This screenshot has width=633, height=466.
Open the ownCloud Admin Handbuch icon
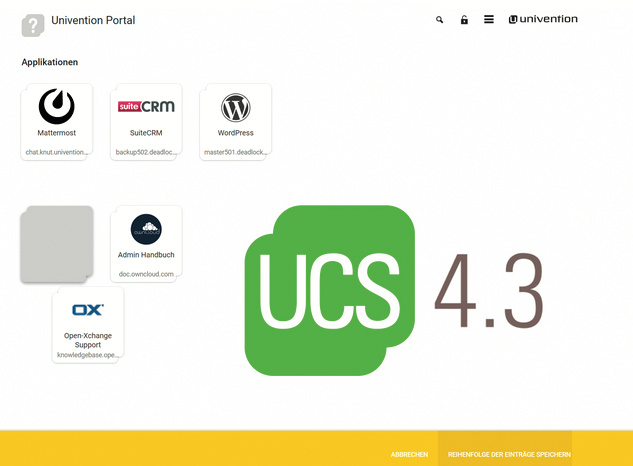tap(146, 229)
